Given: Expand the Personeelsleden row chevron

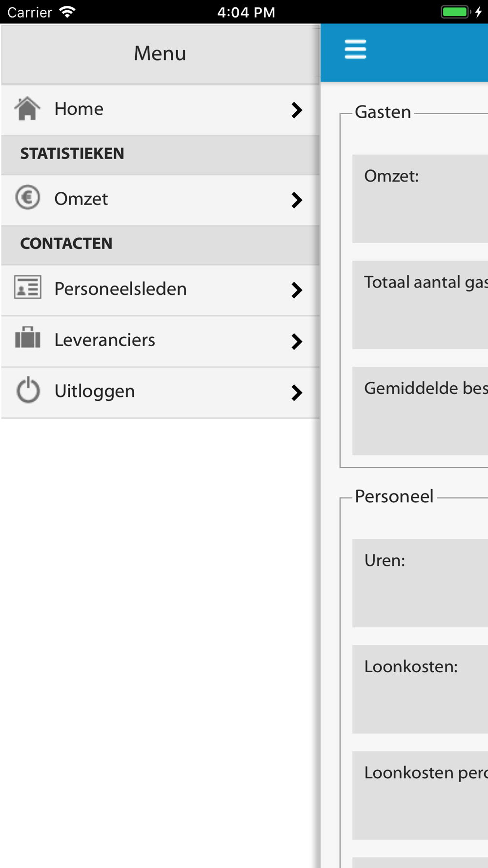Looking at the screenshot, I should 296,290.
